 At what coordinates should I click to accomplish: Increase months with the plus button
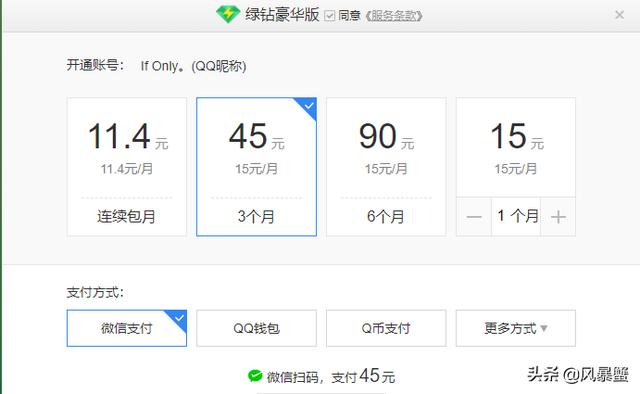[558, 217]
